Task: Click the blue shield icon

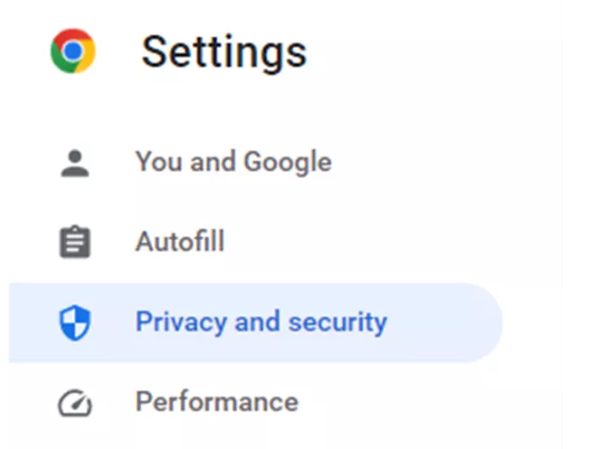Action: (75, 322)
